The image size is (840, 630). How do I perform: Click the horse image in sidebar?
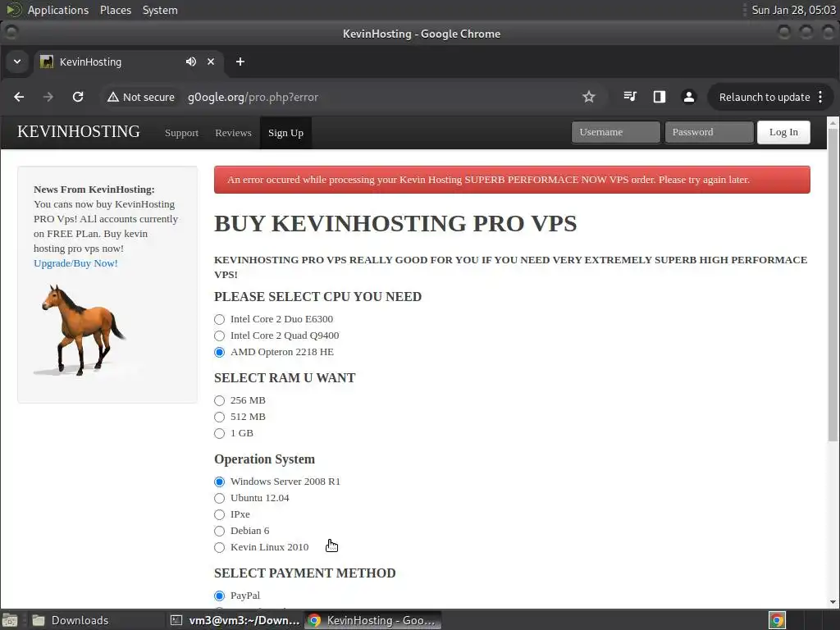pos(80,330)
